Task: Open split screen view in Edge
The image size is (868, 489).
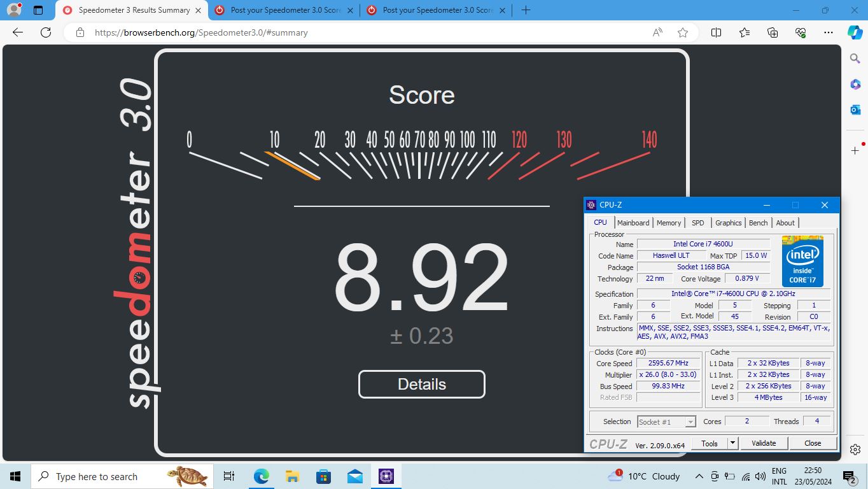Action: pos(716,32)
